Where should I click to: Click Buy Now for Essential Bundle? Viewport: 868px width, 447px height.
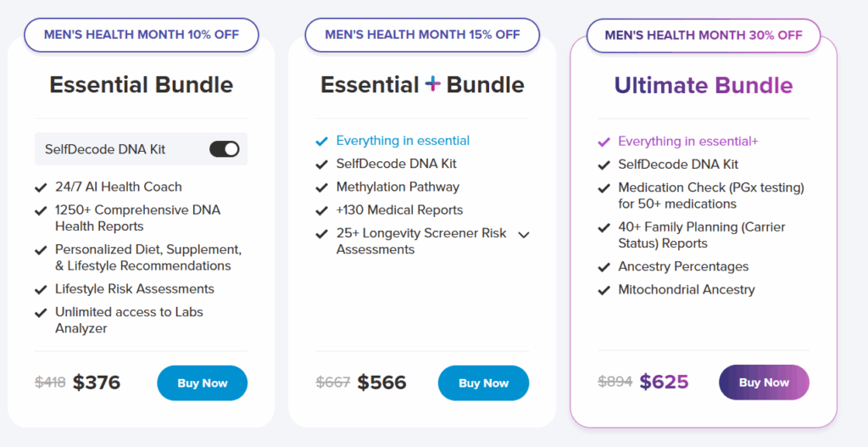(202, 383)
